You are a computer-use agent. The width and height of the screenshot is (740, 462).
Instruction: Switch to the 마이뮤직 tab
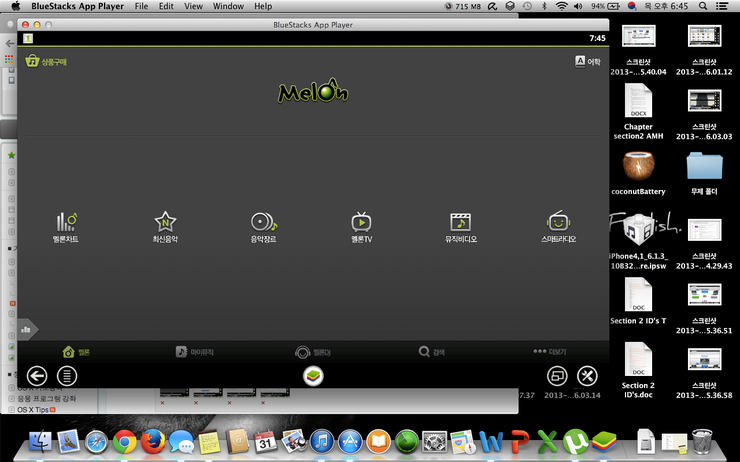pos(195,352)
